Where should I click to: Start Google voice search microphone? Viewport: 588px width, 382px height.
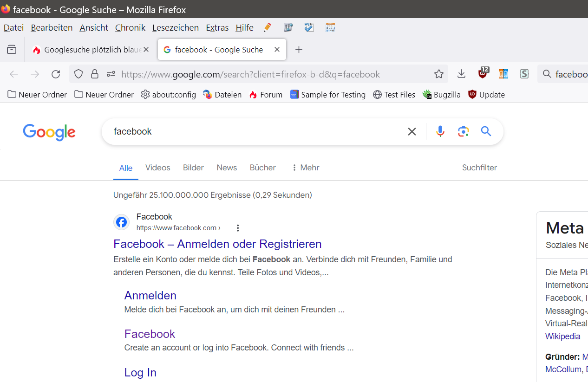[x=440, y=131]
